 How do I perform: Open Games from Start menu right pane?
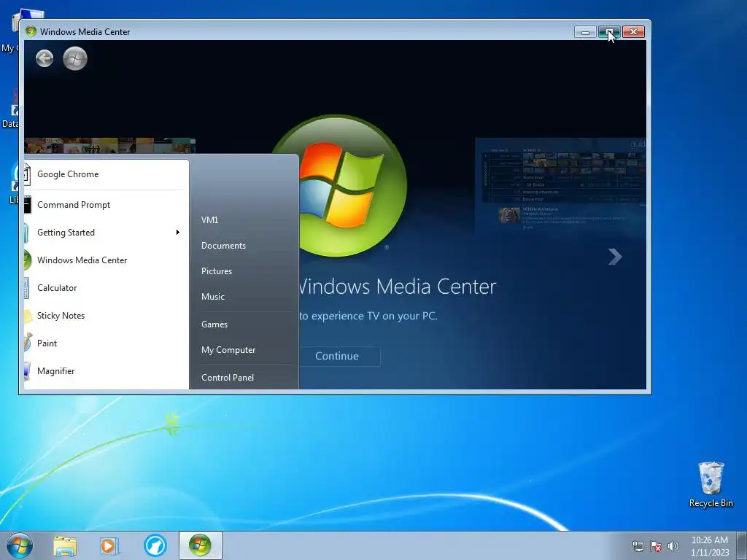coord(214,324)
